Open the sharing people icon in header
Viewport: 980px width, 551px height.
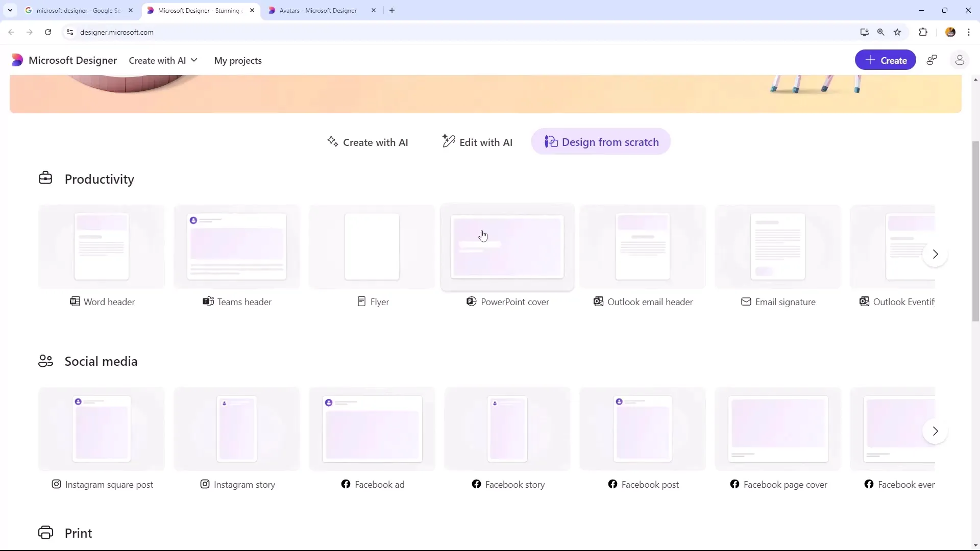coord(932,60)
